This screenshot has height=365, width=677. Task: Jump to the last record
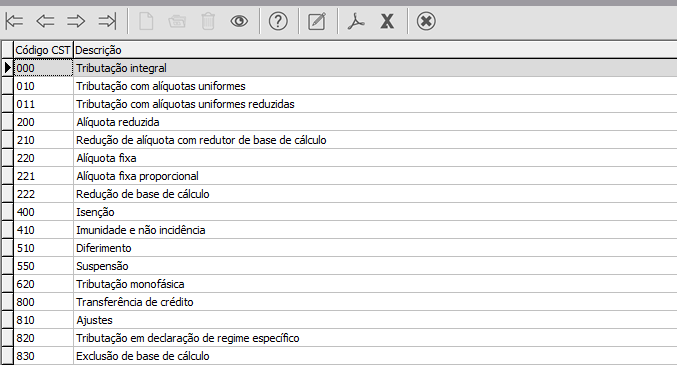[108, 21]
